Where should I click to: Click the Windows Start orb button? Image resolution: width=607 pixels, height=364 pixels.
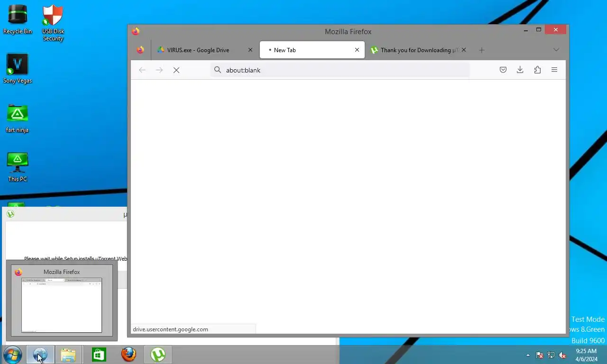pyautogui.click(x=12, y=355)
